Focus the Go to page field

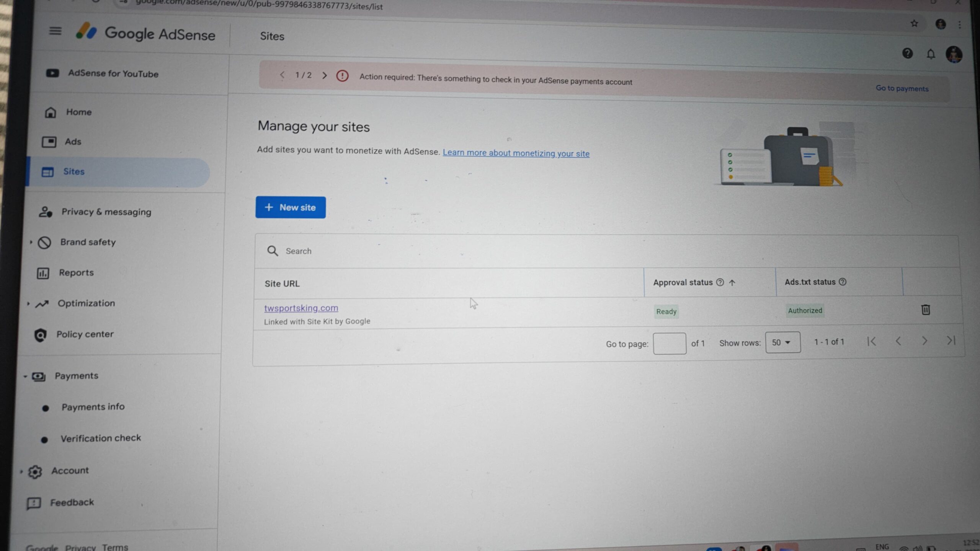coord(670,343)
